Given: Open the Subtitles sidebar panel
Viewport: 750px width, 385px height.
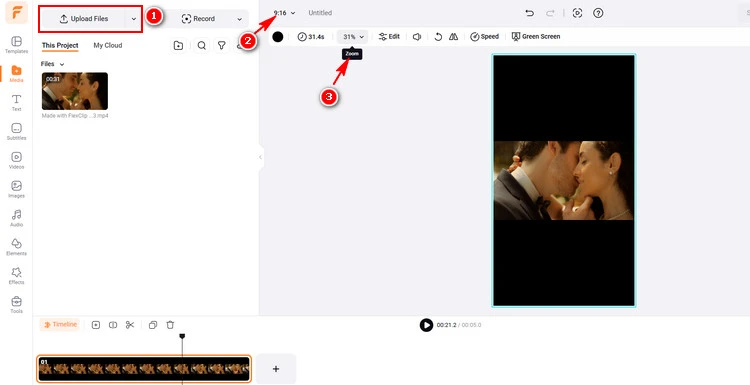Looking at the screenshot, I should pyautogui.click(x=16, y=132).
